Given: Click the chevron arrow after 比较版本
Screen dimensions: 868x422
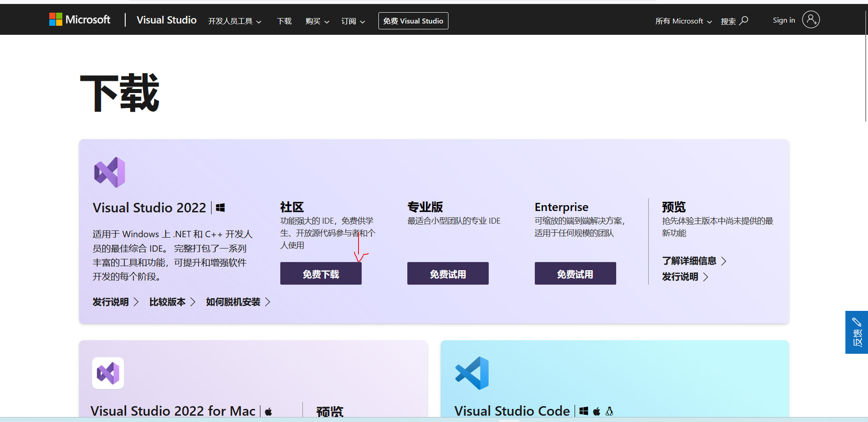Looking at the screenshot, I should click(193, 302).
